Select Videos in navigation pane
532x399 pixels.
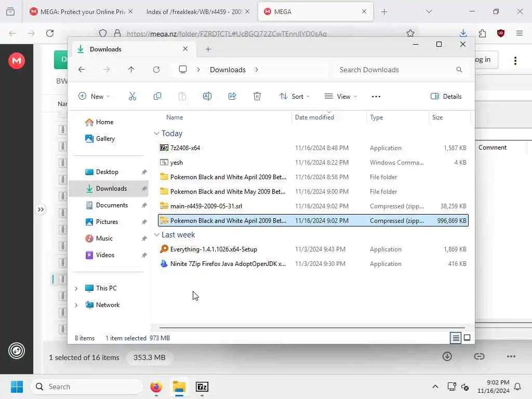tap(105, 255)
